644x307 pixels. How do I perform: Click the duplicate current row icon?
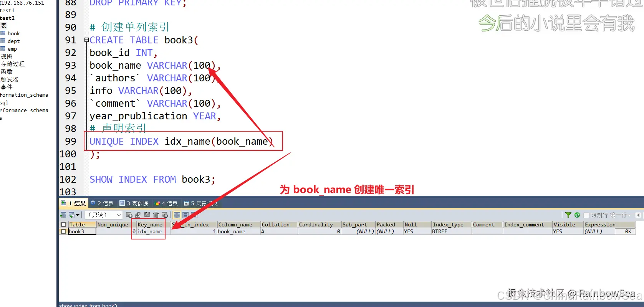(138, 215)
